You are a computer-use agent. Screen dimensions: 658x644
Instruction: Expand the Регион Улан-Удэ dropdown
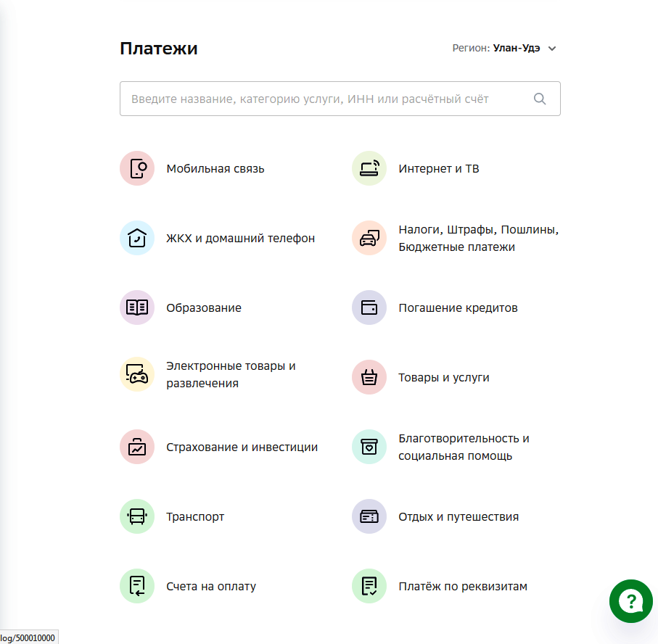click(516, 49)
